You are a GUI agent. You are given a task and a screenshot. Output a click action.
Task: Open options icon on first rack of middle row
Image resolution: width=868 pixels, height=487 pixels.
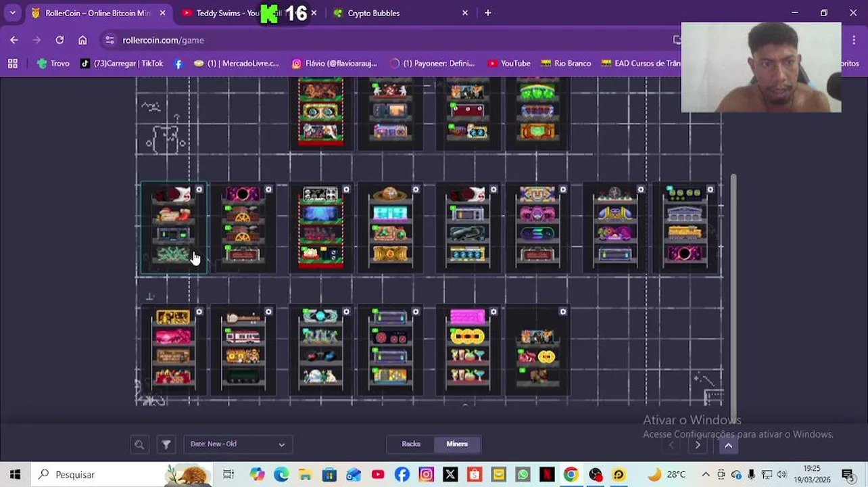199,190
